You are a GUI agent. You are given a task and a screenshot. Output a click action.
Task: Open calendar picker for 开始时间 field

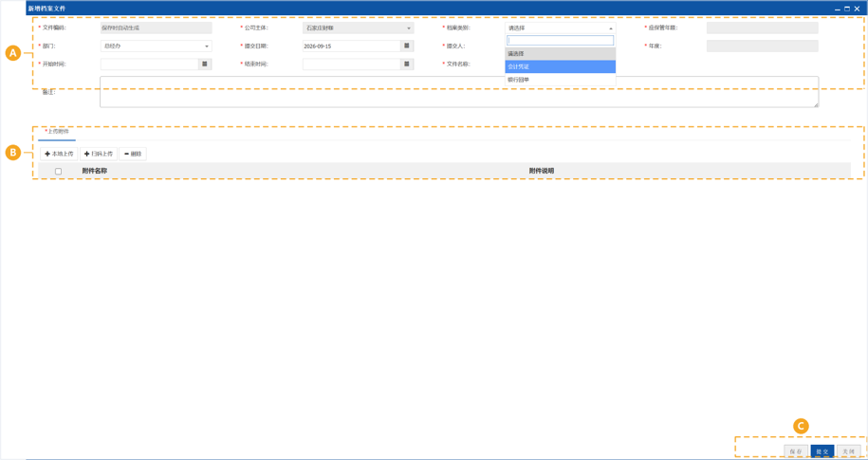pos(205,64)
